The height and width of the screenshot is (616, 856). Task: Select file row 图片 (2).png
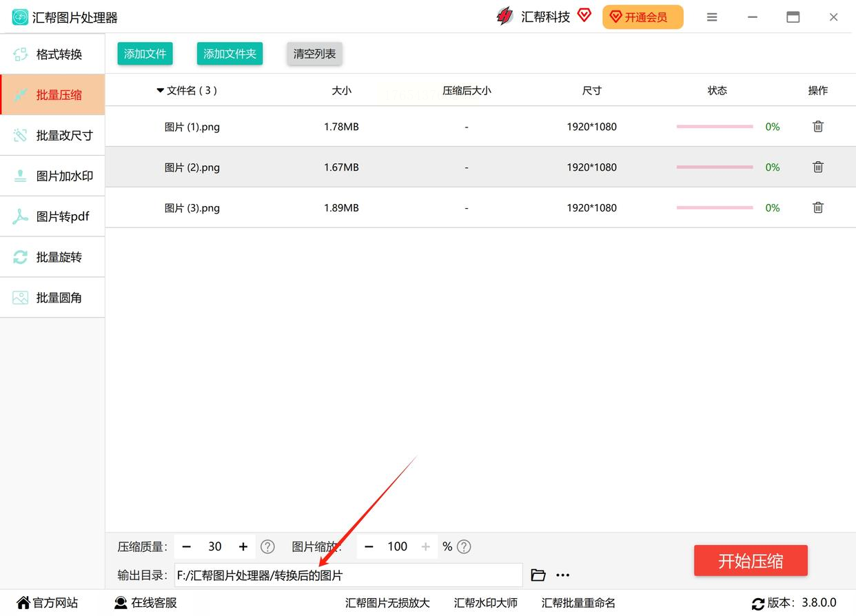(x=480, y=167)
